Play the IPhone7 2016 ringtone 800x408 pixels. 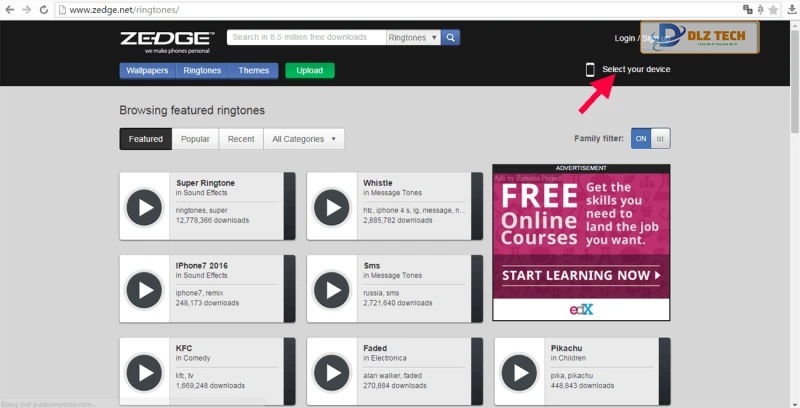145,289
